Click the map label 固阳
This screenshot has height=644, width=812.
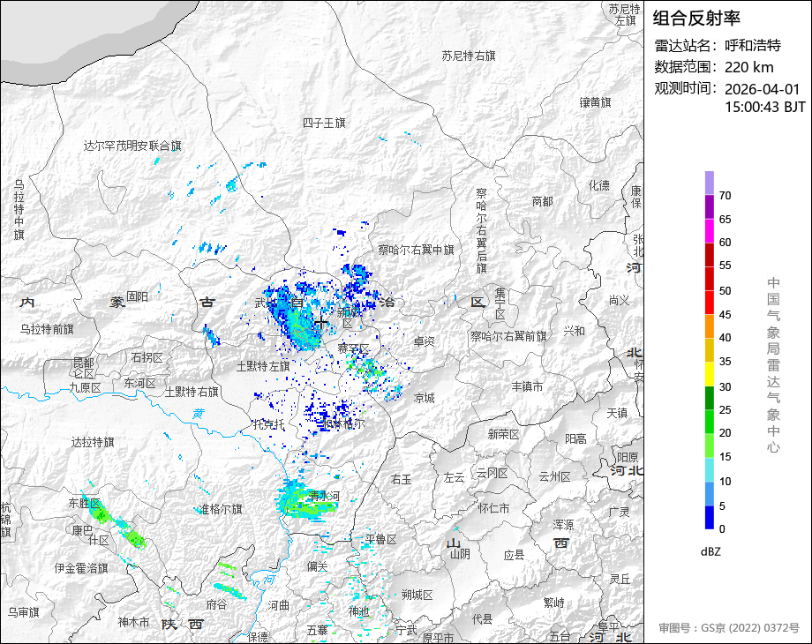(x=137, y=296)
